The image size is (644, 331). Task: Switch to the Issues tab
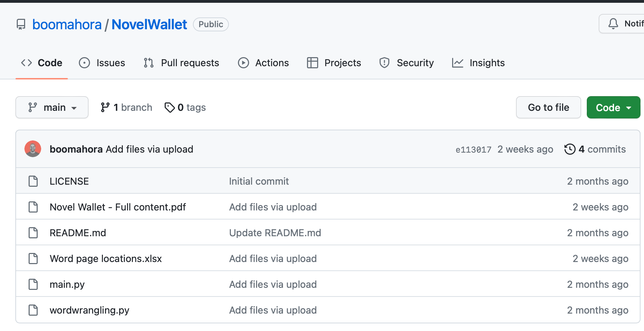[102, 63]
